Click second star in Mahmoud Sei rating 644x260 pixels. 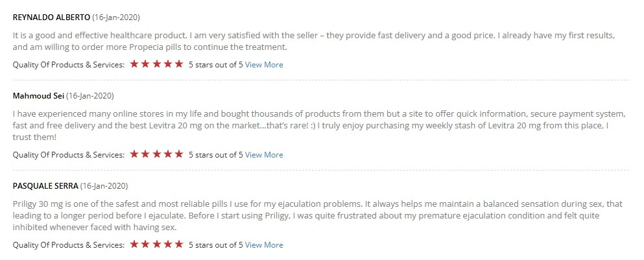(145, 154)
